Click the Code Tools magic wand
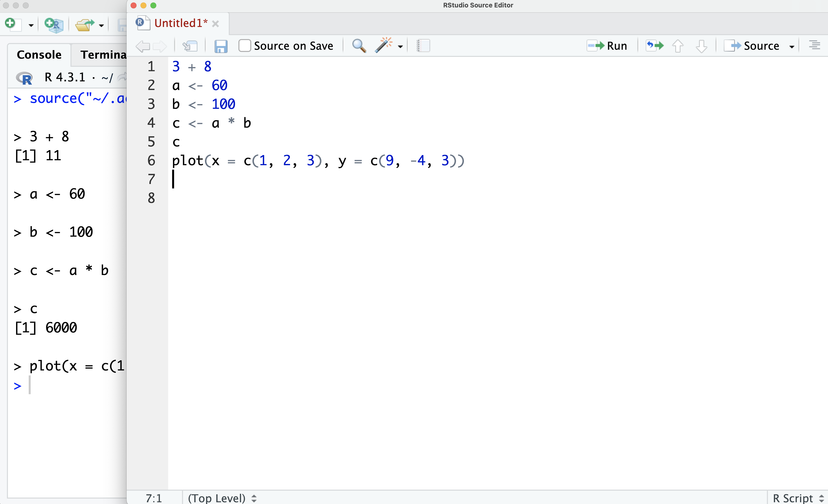This screenshot has width=828, height=504. [383, 45]
